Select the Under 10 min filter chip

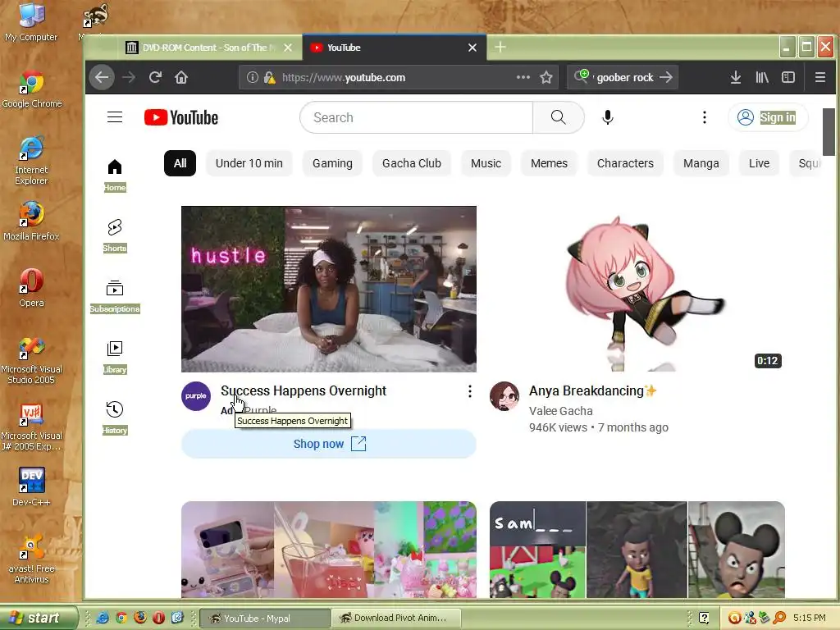point(249,163)
